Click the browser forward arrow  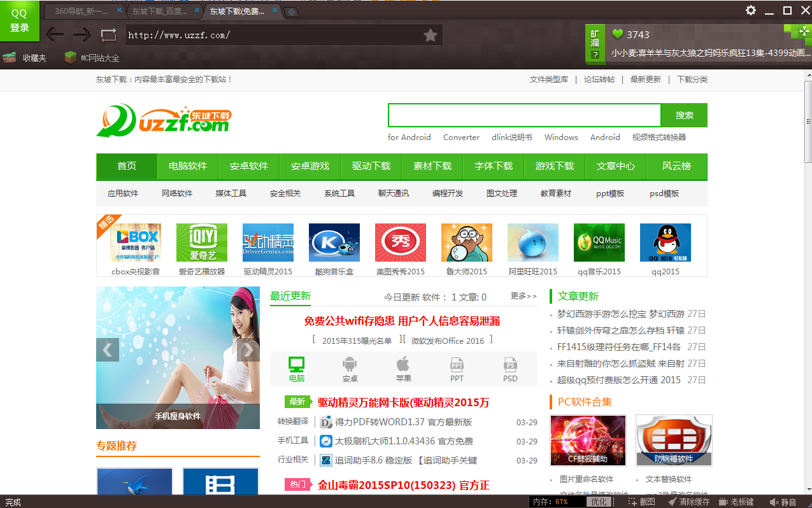pos(82,35)
